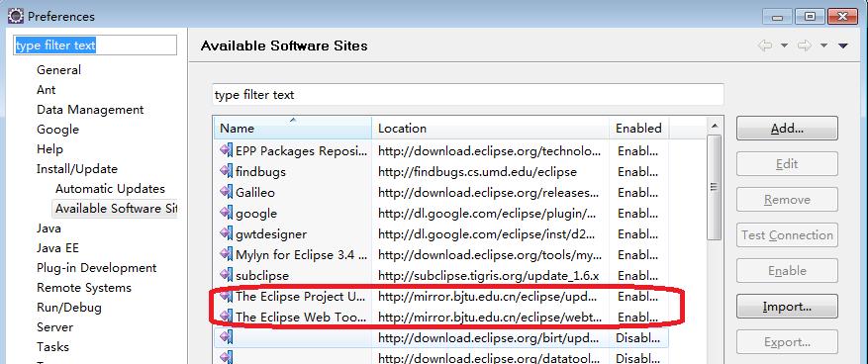Viewport: 868px width, 364px height.
Task: Click the subclipse site icon
Action: point(226,275)
